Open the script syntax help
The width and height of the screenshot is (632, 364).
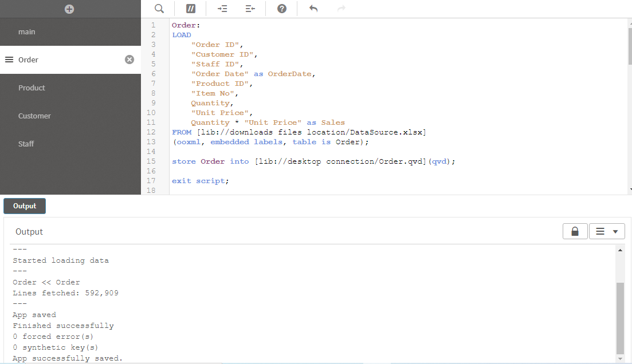coord(282,9)
